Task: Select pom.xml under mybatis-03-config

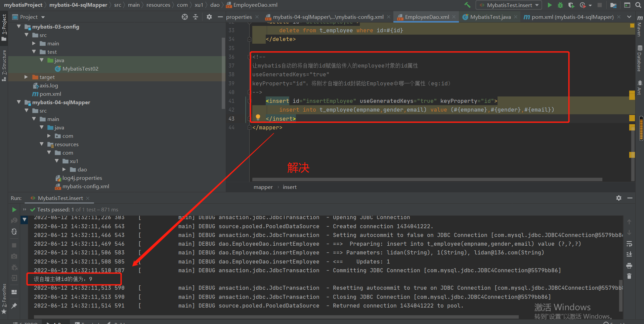Action: click(x=47, y=94)
